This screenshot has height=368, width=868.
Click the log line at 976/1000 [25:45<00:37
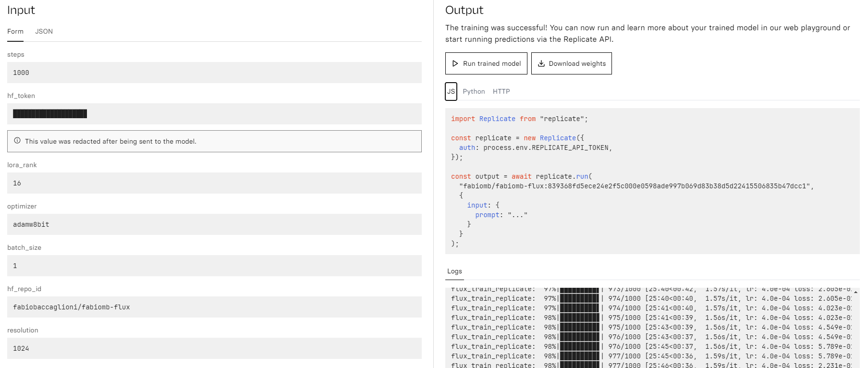[x=651, y=346]
